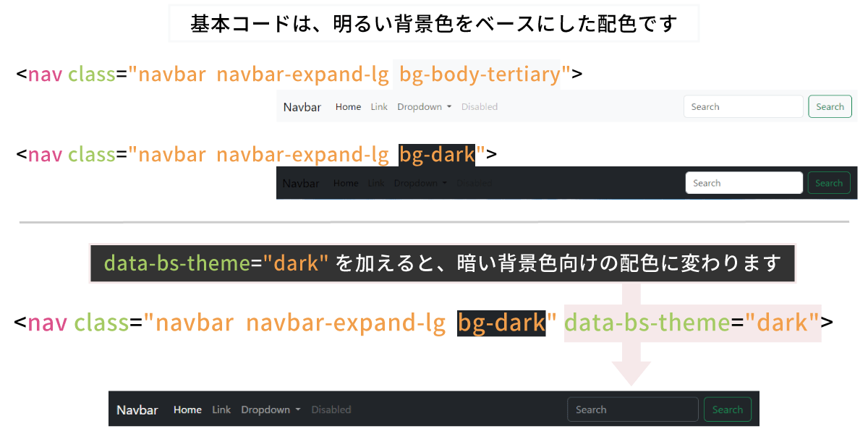Click the Disabled item in the light gray navbar
868x434 pixels.
(480, 107)
